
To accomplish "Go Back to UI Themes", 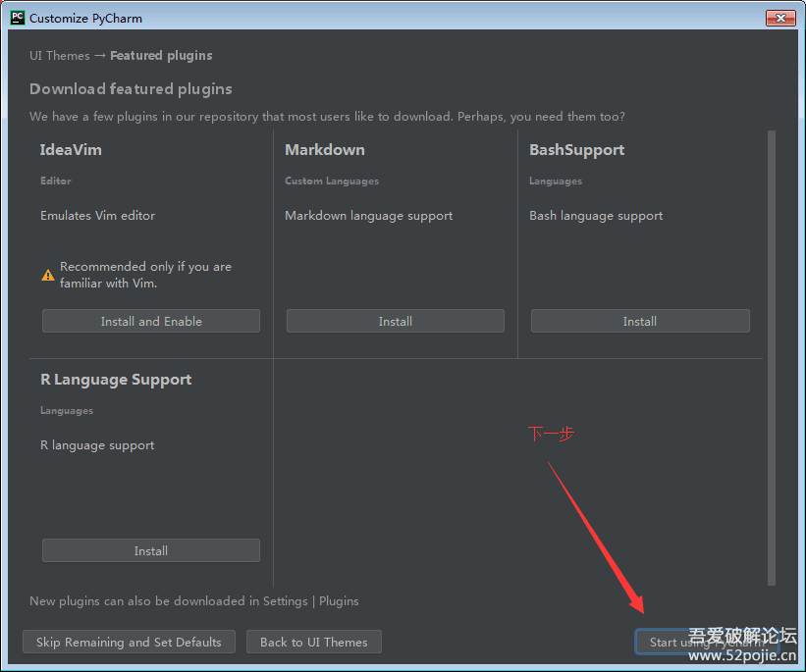I will coord(314,643).
